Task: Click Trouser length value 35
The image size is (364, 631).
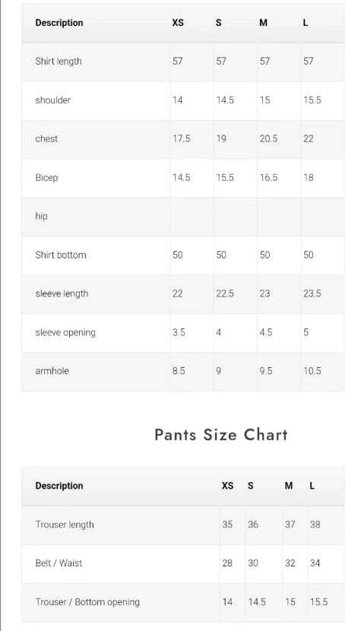Action: [x=227, y=525]
